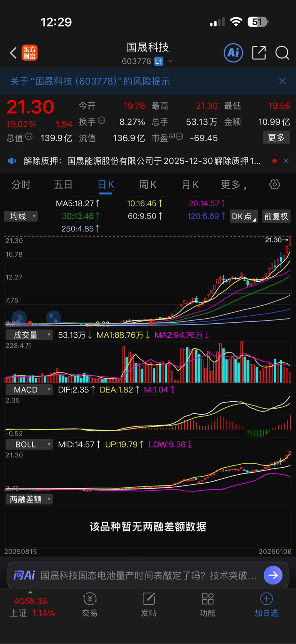Tap the UP:19.79 BOLL value

(125, 445)
